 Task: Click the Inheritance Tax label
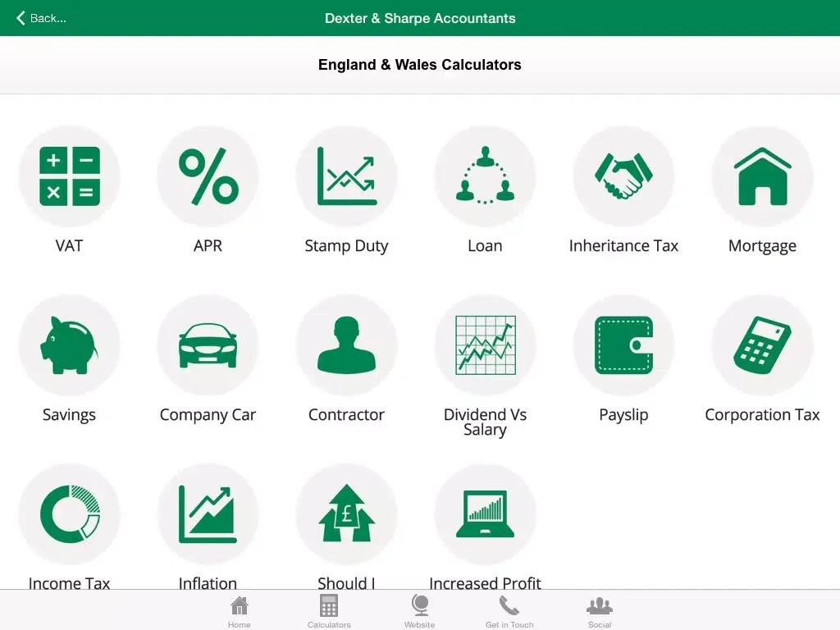tap(623, 245)
